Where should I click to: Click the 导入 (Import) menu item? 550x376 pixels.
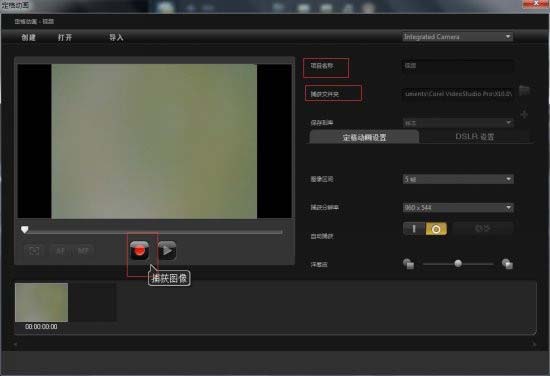(116, 38)
